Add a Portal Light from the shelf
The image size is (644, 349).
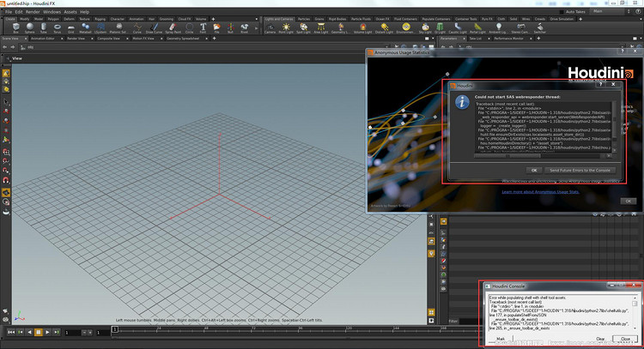[477, 28]
